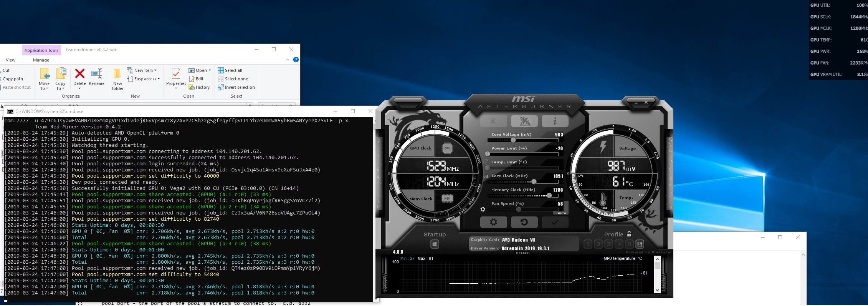Edit the Memory Clock value 1200
Viewport: 868px width, 306px height.
pyautogui.click(x=558, y=190)
